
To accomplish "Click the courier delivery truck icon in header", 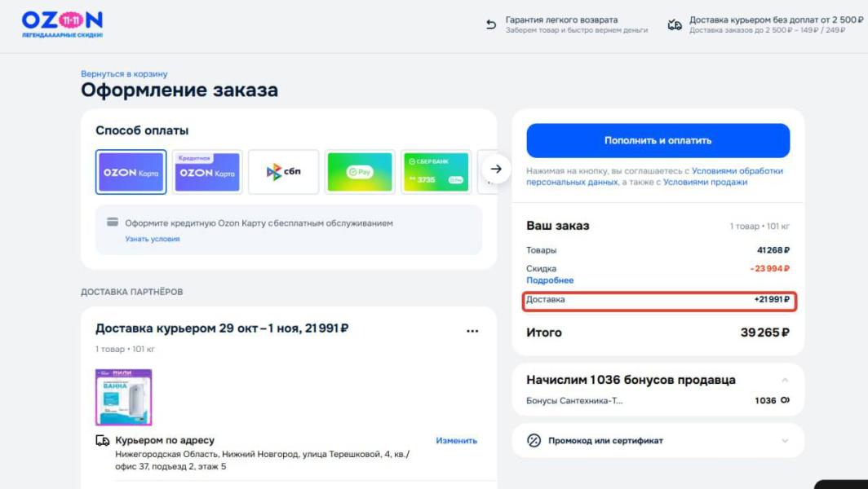I will (x=675, y=24).
